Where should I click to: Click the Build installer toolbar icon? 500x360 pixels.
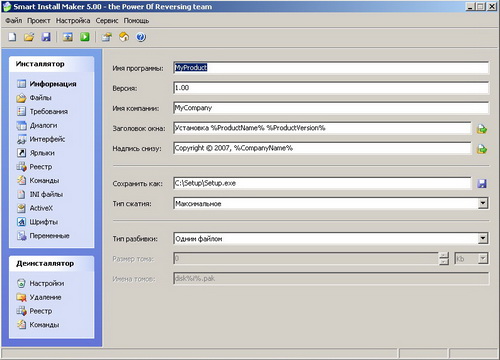[68, 37]
